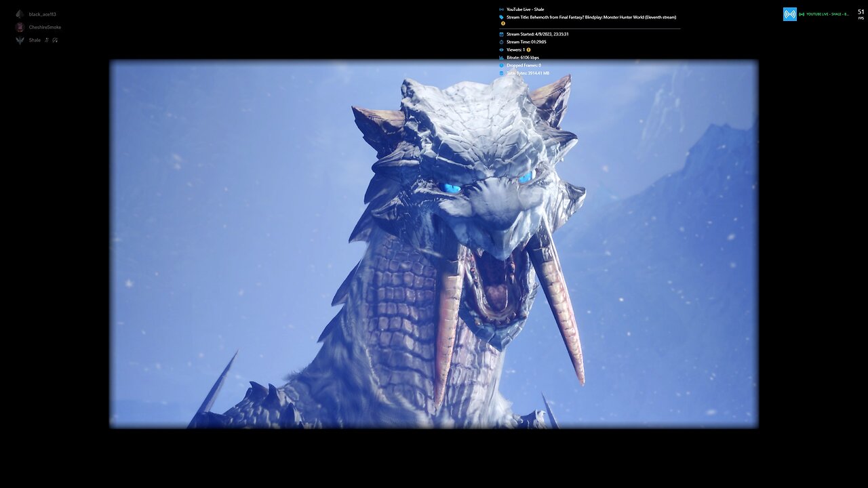Click the Stream Title text line

point(591,17)
